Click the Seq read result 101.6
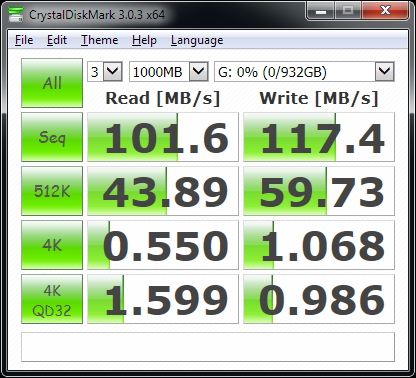 [x=163, y=137]
